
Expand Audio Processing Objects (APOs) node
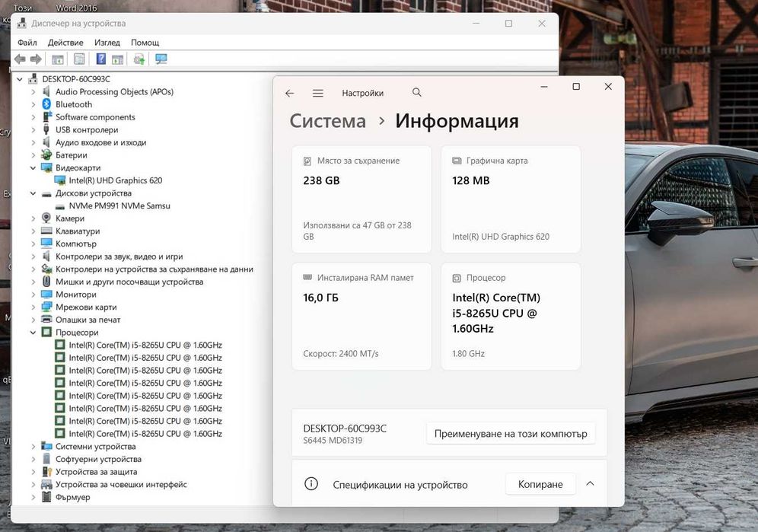(33, 91)
